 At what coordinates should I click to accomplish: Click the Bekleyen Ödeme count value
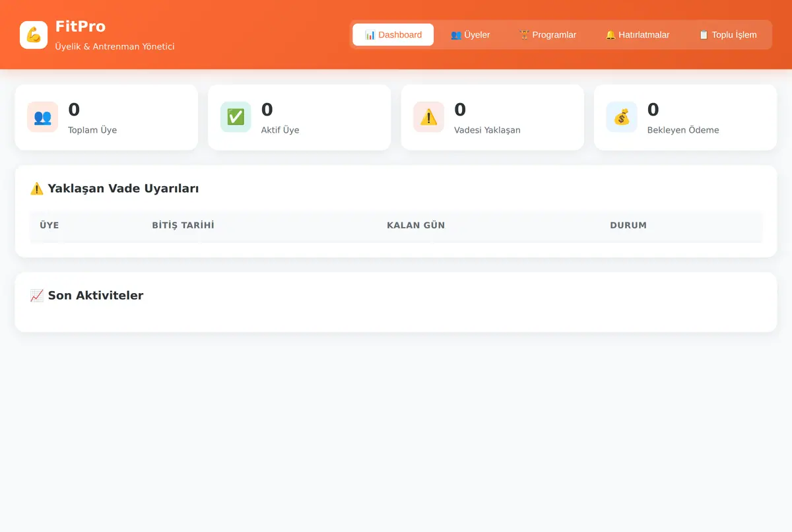coord(653,110)
